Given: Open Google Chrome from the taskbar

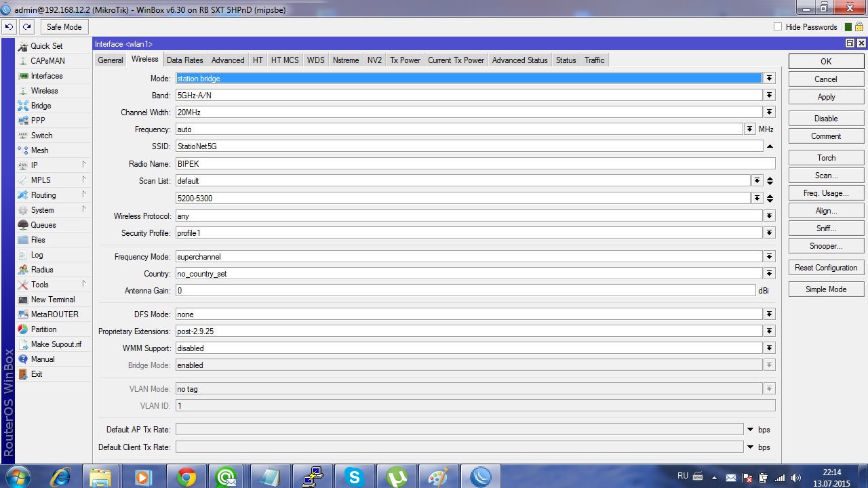Looking at the screenshot, I should tap(186, 477).
